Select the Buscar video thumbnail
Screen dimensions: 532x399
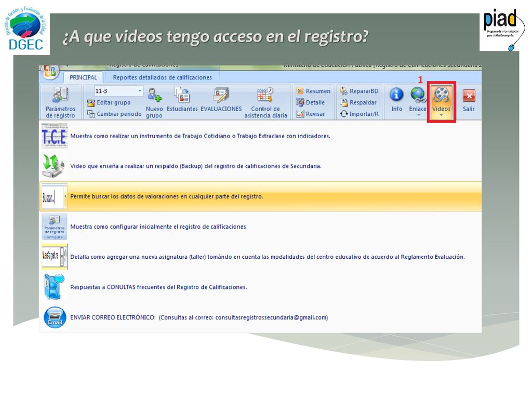click(x=54, y=196)
